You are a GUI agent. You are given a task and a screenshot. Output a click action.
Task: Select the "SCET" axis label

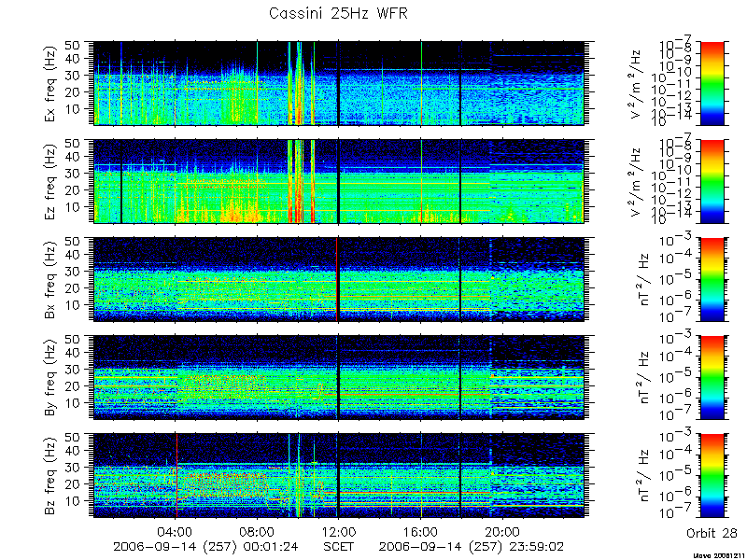pyautogui.click(x=339, y=546)
